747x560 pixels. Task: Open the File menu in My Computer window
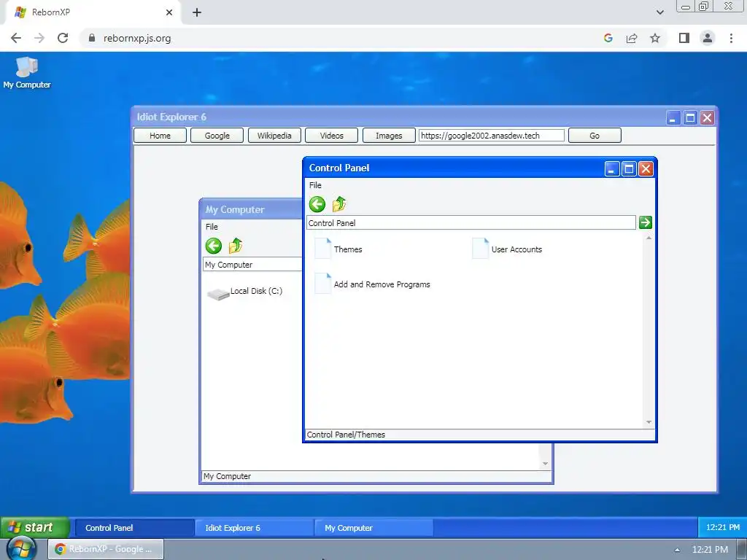[x=212, y=227]
